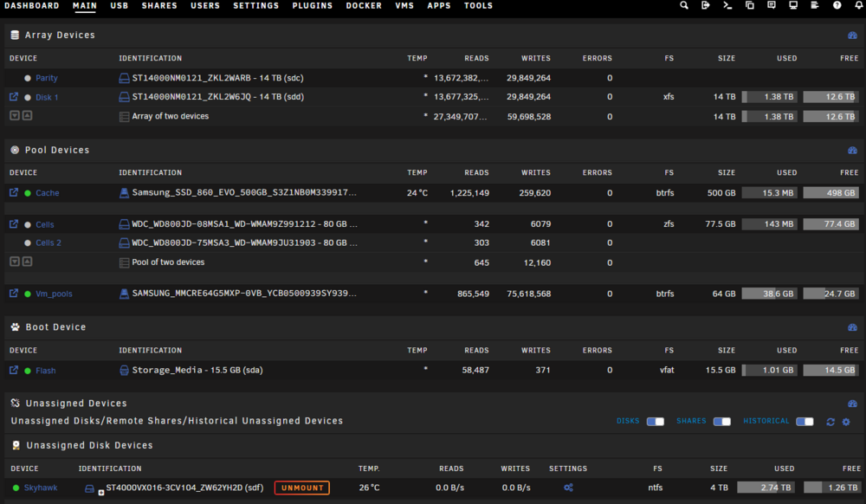
Task: Open the DASHBOARD tab
Action: click(x=31, y=5)
